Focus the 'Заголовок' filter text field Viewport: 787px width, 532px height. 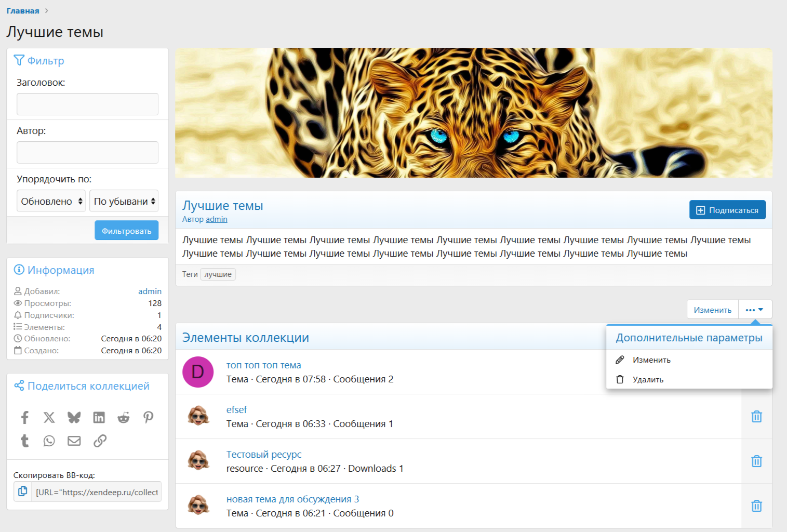pos(87,104)
